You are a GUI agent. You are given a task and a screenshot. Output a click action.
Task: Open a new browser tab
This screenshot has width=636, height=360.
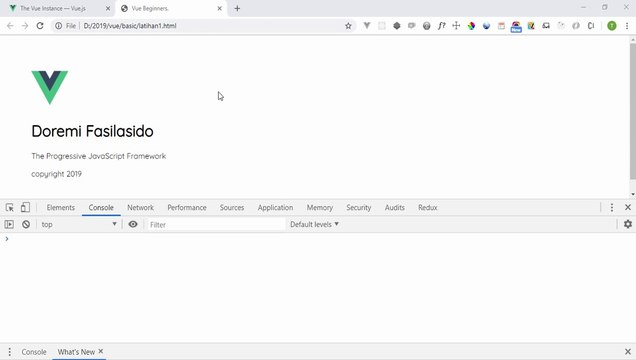click(237, 8)
